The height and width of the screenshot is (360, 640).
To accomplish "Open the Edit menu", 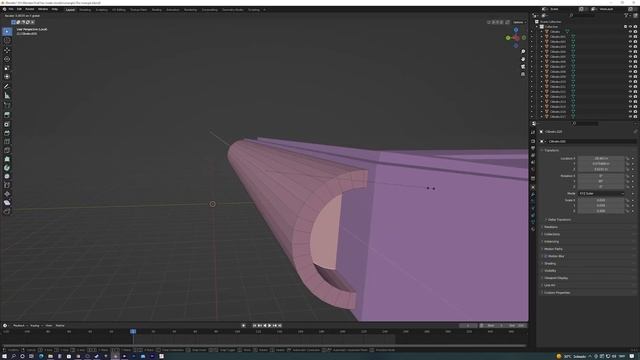I will click(19, 9).
